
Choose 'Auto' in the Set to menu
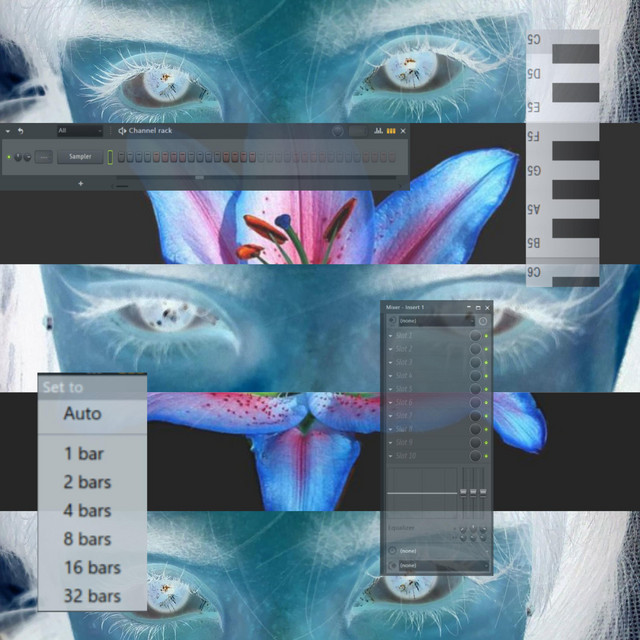(82, 413)
